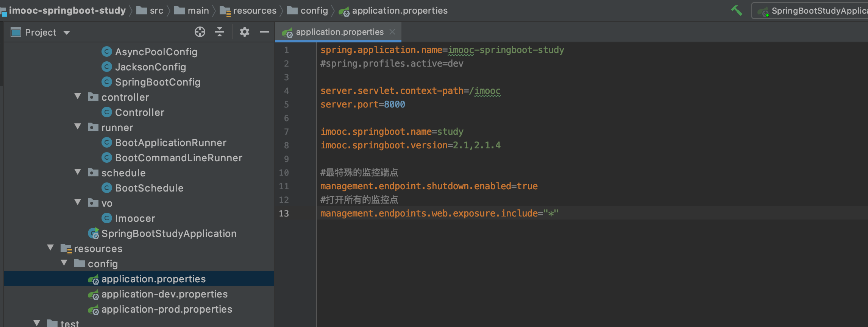Open the Project view dropdown
Screen dimensions: 868x327
click(x=67, y=33)
